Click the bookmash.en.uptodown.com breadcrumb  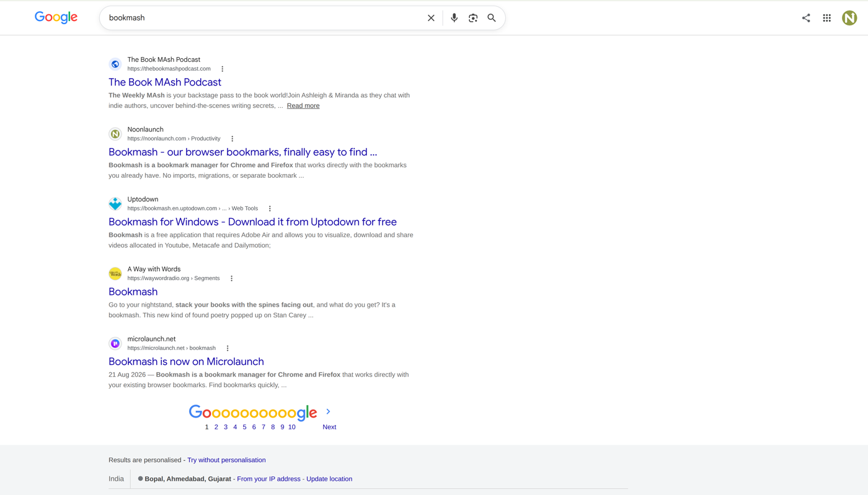(x=193, y=209)
